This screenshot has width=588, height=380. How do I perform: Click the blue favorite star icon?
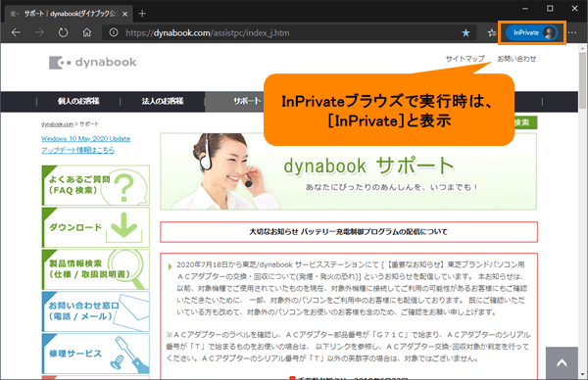[465, 33]
